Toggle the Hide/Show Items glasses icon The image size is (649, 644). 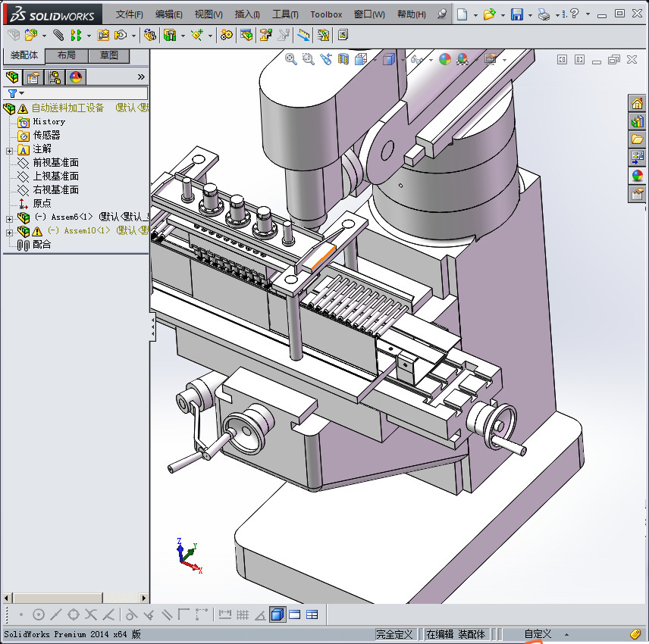tap(415, 59)
